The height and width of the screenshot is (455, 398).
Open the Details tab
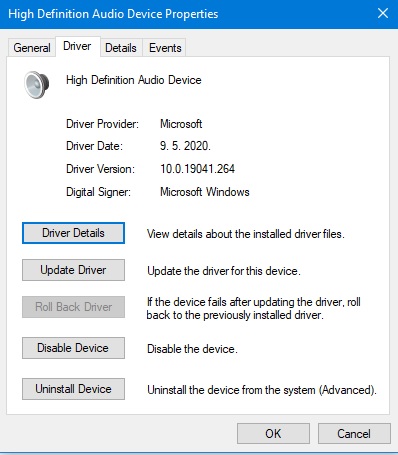pos(121,48)
